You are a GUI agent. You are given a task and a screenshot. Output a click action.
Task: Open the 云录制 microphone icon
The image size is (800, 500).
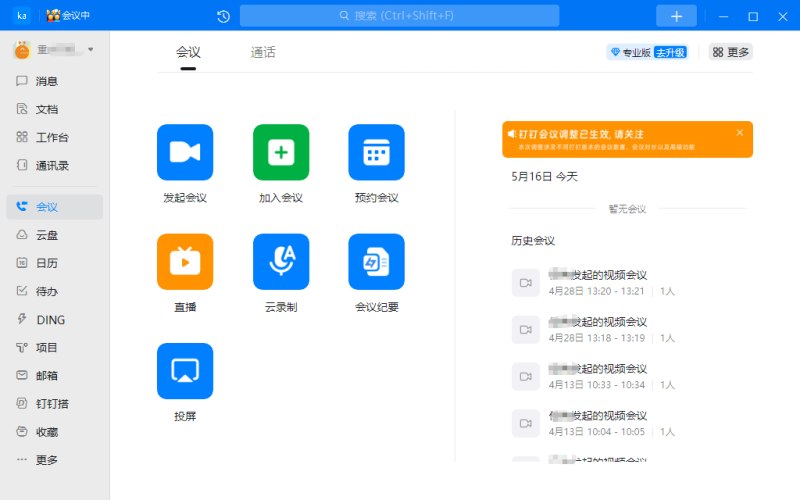281,261
